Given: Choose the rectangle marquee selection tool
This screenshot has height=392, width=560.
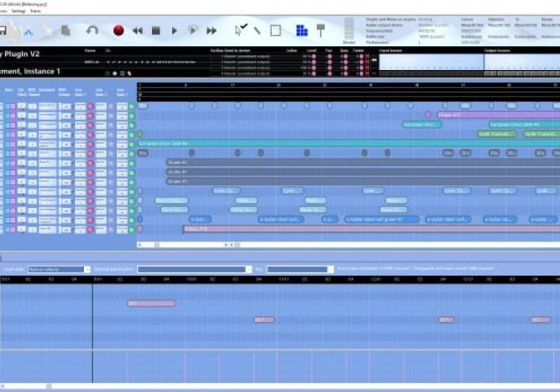Looking at the screenshot, I should coord(275,31).
